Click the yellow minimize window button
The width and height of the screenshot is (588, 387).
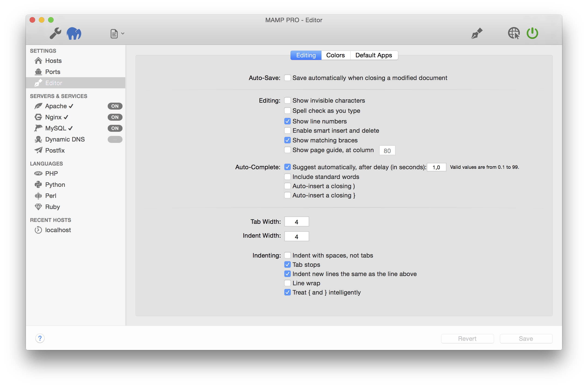click(42, 20)
